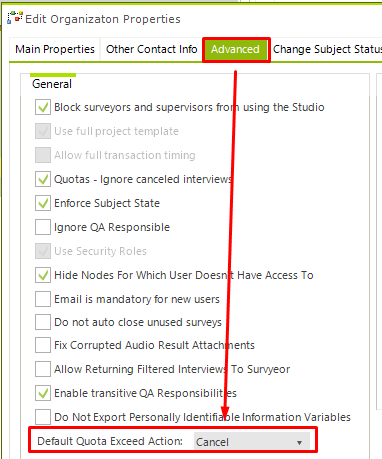Disable Enable transitive QA Responsibilities checkbox
This screenshot has height=459, width=382.
point(43,393)
